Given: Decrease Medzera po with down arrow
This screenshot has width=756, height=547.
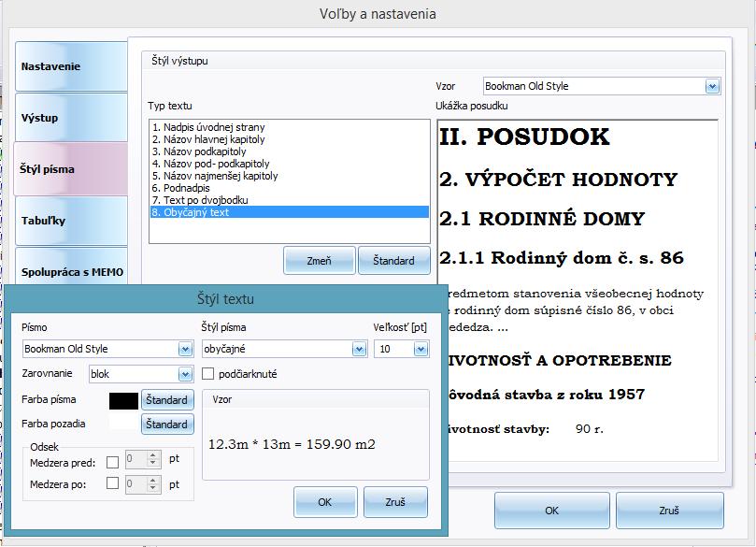Looking at the screenshot, I should pos(153,488).
